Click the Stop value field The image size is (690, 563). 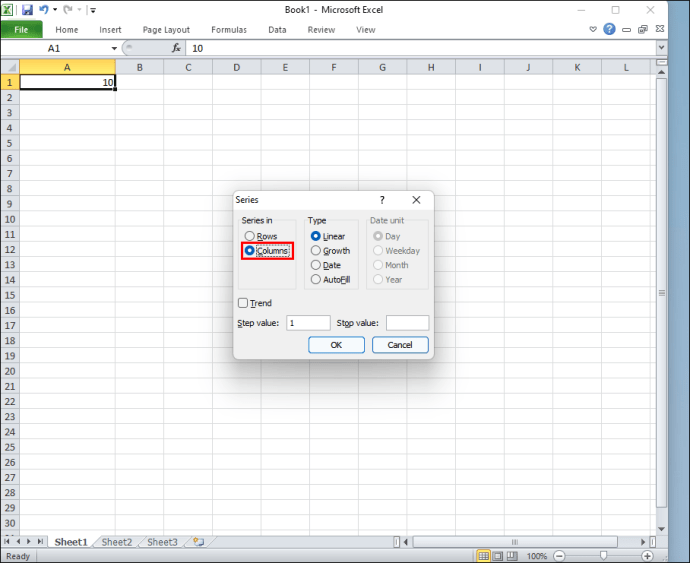click(407, 323)
